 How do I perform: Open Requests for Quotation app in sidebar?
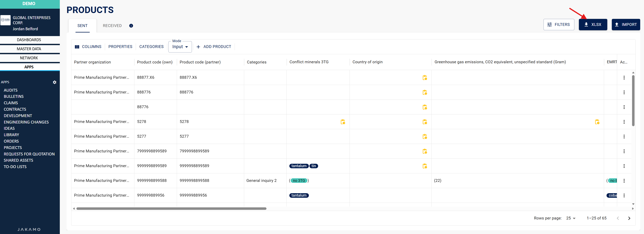point(29,154)
